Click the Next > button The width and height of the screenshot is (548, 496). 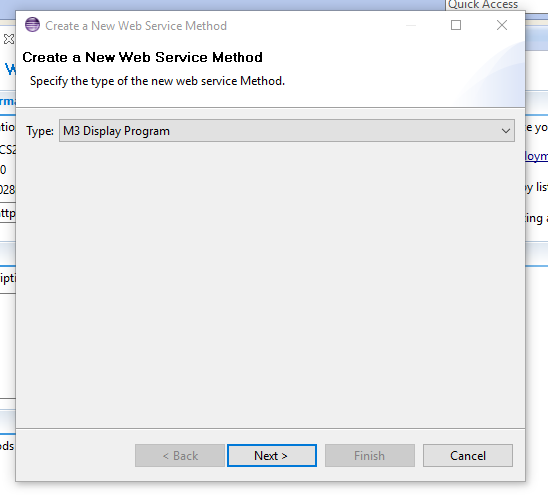(272, 455)
